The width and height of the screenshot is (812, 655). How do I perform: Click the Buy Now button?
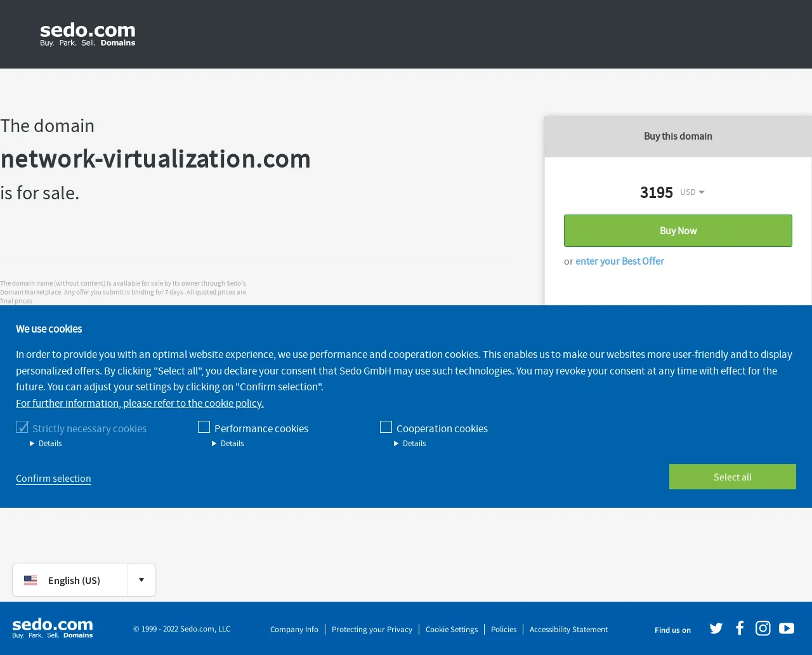pos(678,230)
